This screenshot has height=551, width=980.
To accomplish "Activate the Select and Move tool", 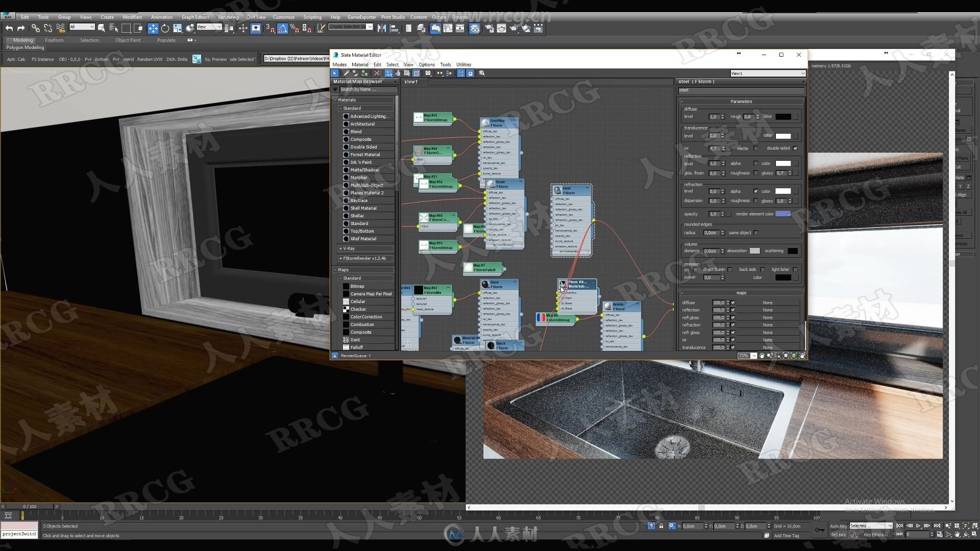I will [153, 29].
